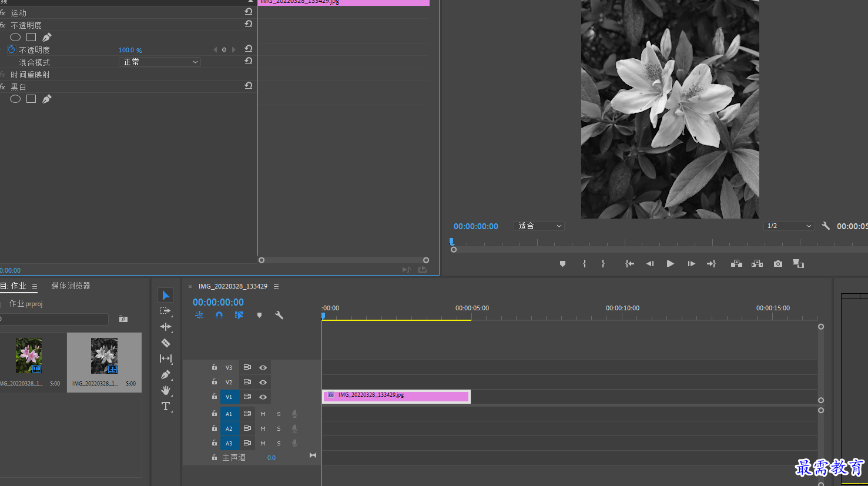Create ellipse mask under 不透明度

[x=15, y=37]
